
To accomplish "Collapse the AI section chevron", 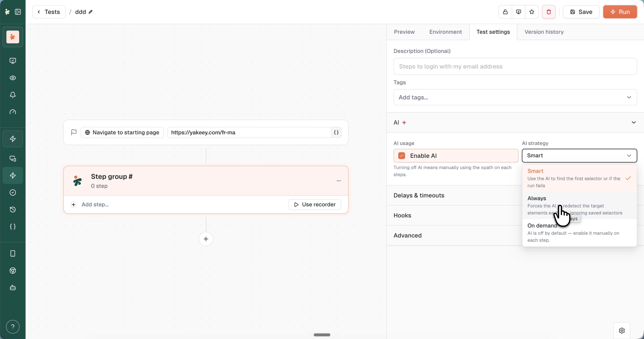I will pyautogui.click(x=633, y=122).
